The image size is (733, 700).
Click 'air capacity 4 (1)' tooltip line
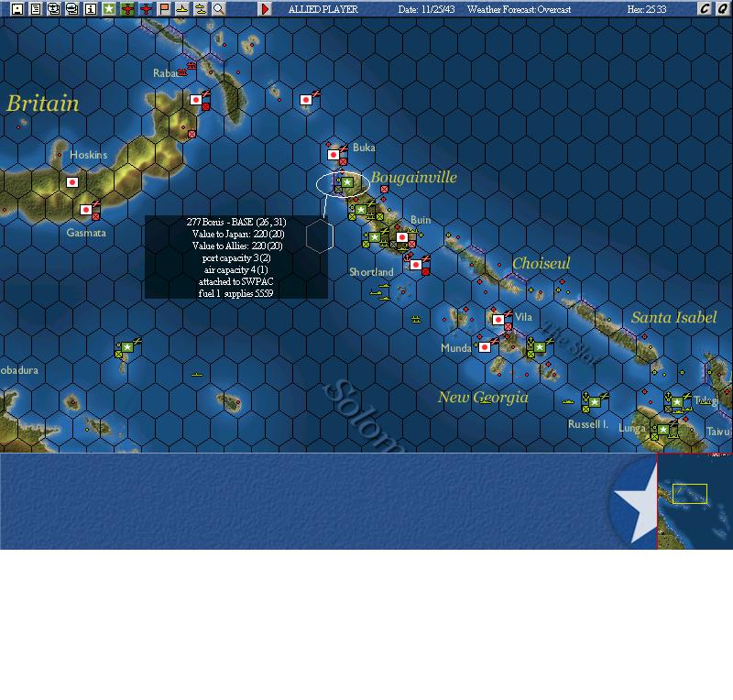[236, 269]
